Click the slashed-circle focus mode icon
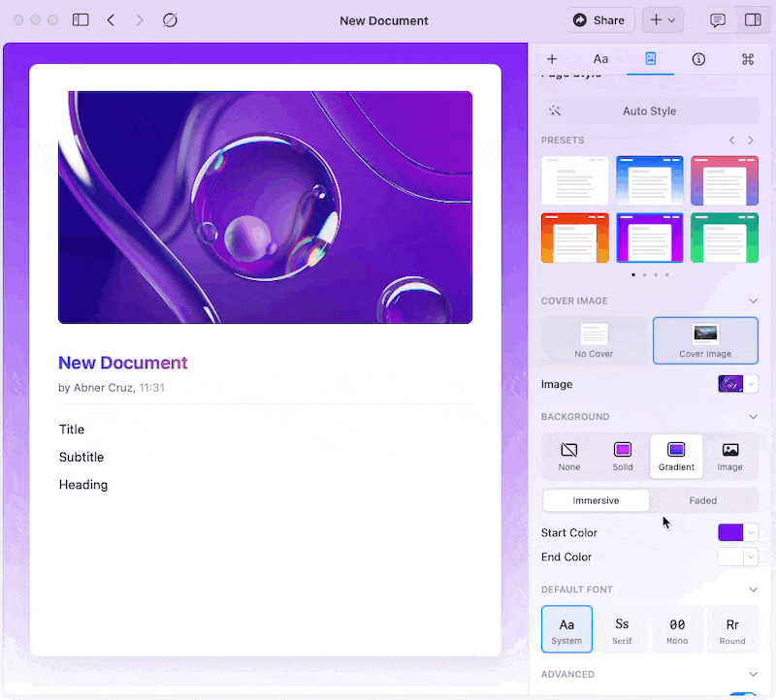 click(170, 19)
